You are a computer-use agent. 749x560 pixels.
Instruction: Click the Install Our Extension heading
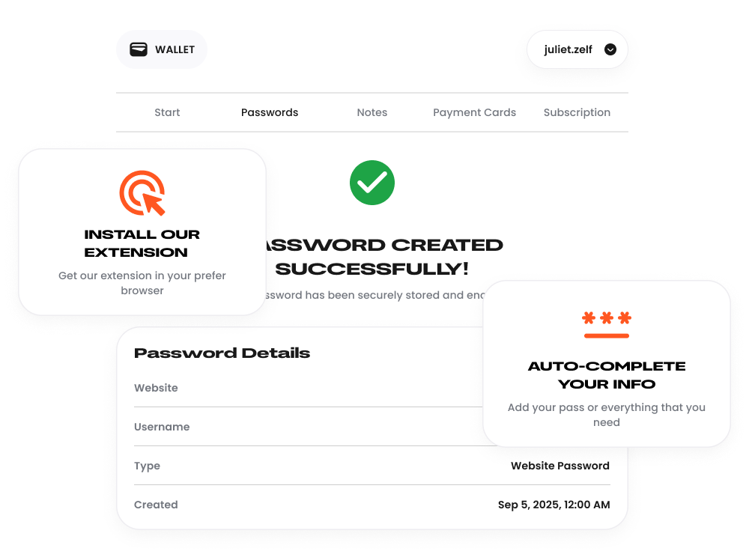coord(142,243)
